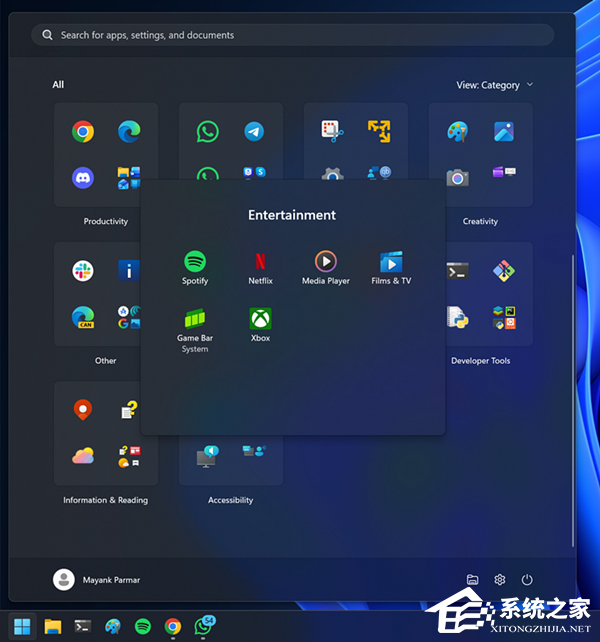Switch to Chrome on the taskbar

pyautogui.click(x=173, y=626)
